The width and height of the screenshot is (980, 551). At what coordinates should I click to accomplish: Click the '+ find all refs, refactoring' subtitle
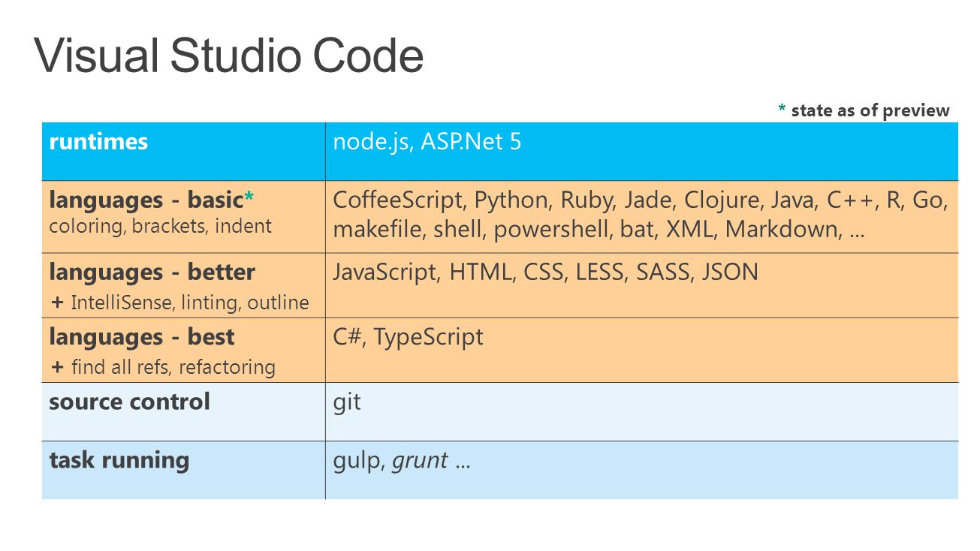click(162, 367)
